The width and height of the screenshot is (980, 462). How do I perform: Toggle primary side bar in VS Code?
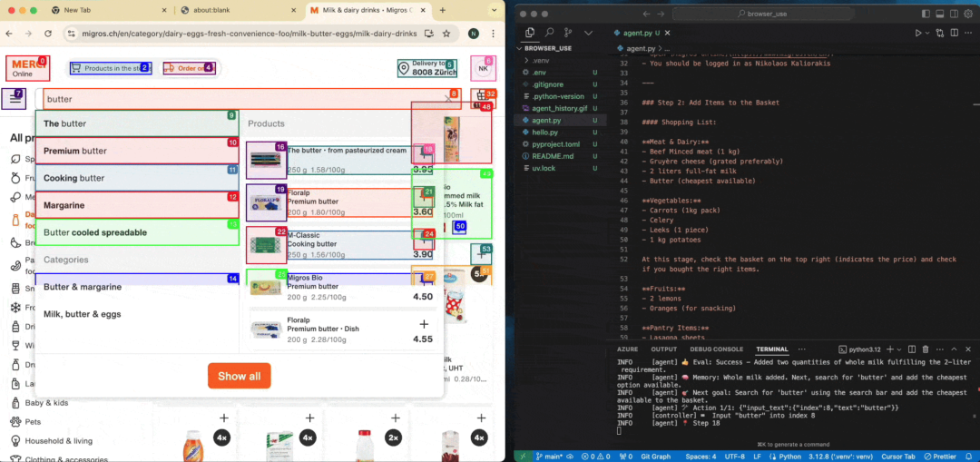926,14
